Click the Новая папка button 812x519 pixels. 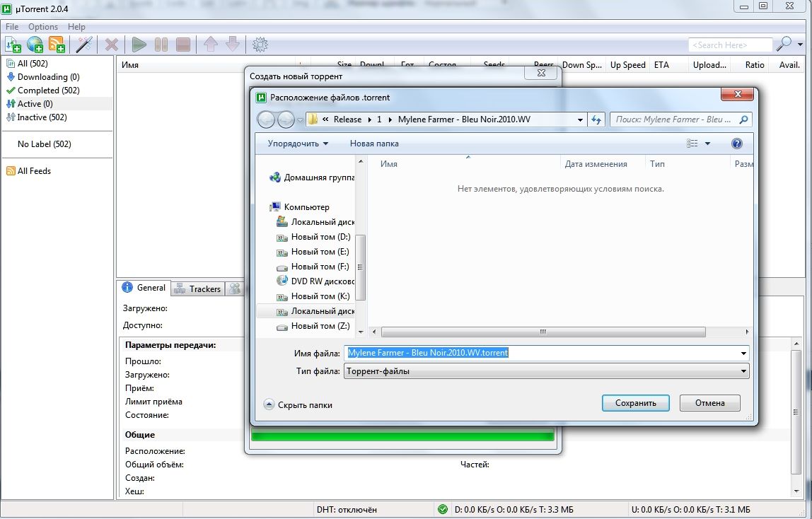[374, 144]
